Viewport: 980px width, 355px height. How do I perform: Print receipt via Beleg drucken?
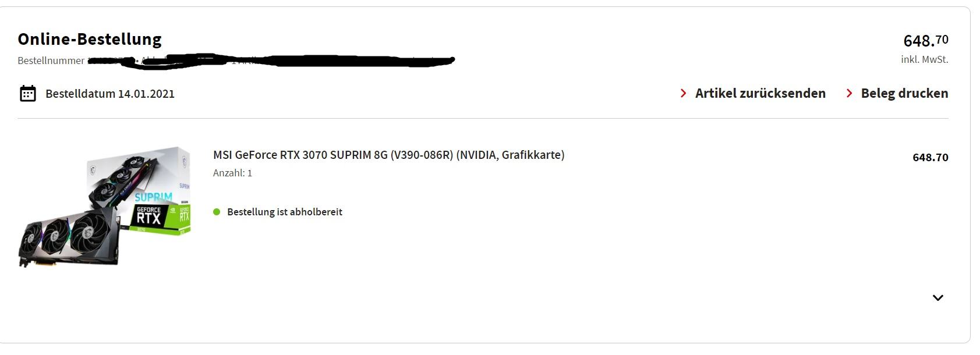click(904, 94)
